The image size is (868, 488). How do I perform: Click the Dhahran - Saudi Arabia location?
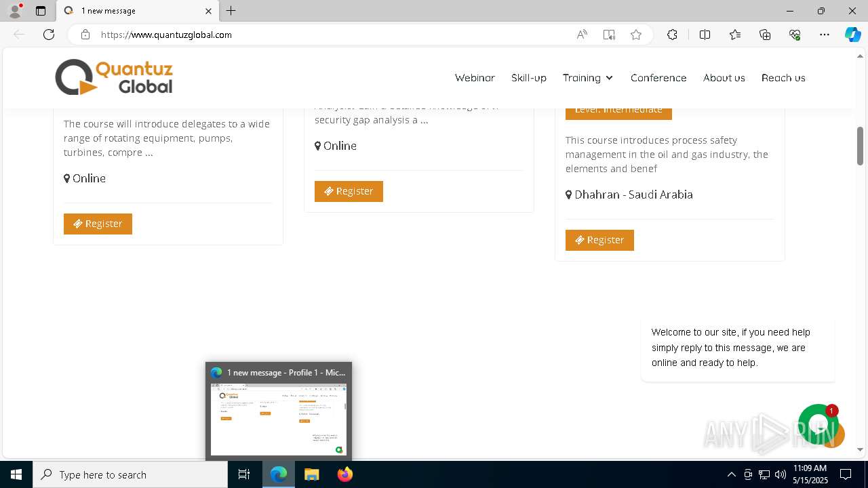tap(629, 195)
